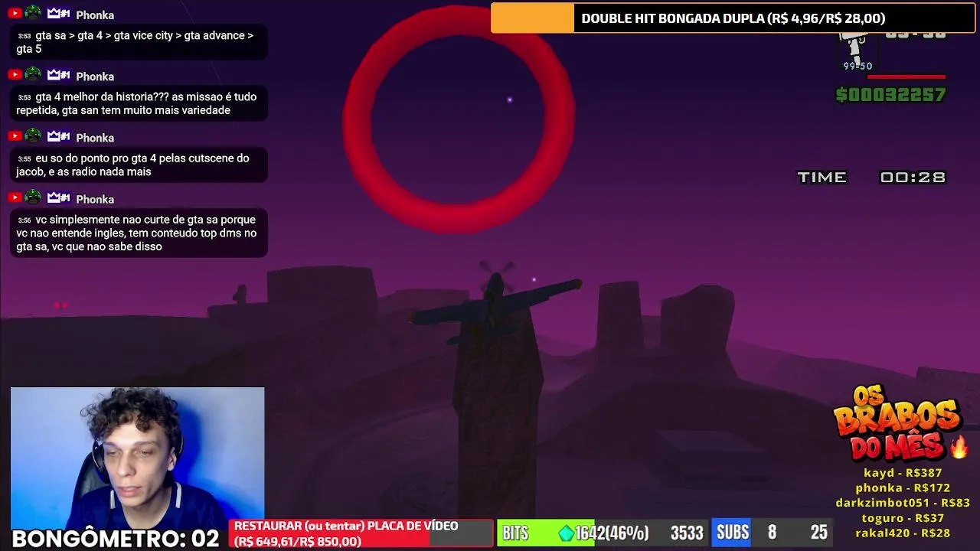Click the 'darkzimbot051 - R$83' donor entry
The image size is (980, 551).
[x=903, y=503]
